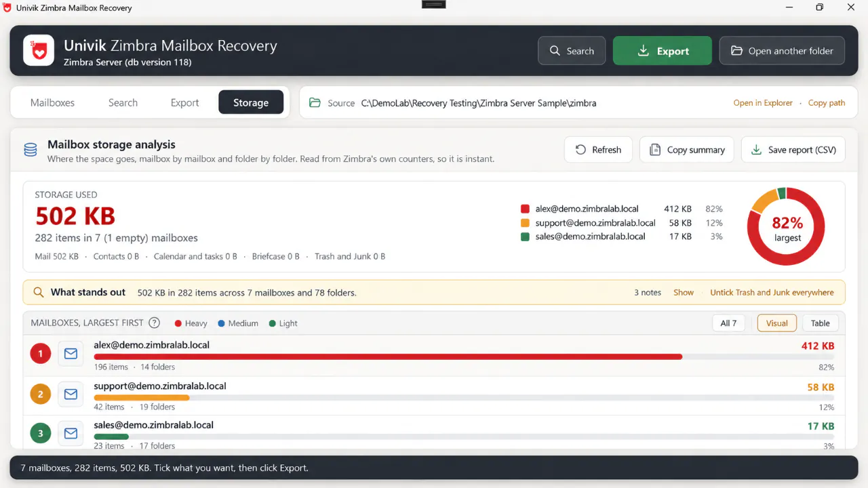Switch to Visual view
This screenshot has height=488, width=868.
(x=777, y=323)
